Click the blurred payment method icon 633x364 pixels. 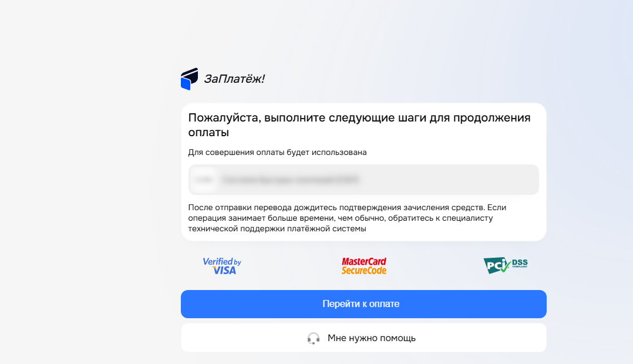[204, 180]
